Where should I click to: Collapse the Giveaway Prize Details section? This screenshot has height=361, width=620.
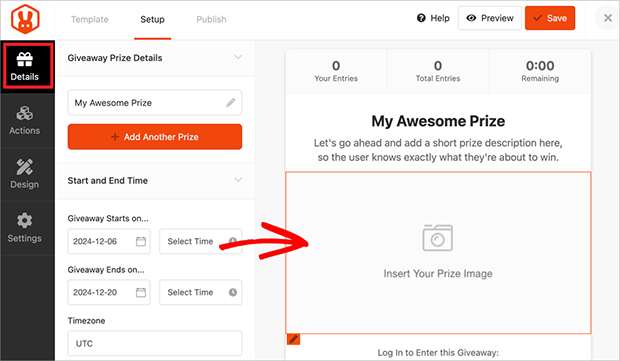[x=238, y=57]
